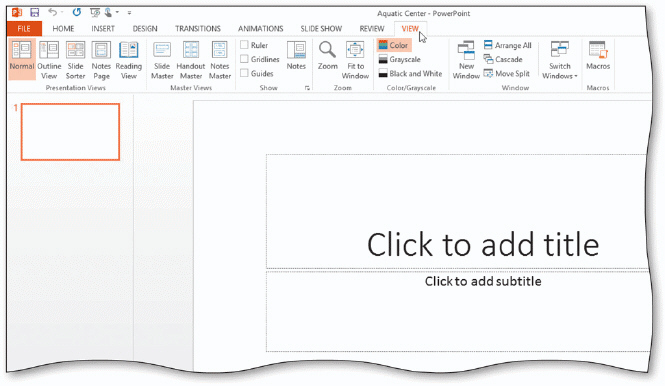
Task: Click Arrange All windows
Action: [508, 45]
